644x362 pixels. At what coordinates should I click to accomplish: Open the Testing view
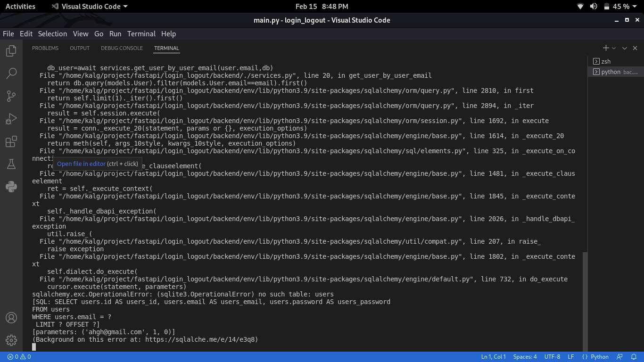[11, 164]
